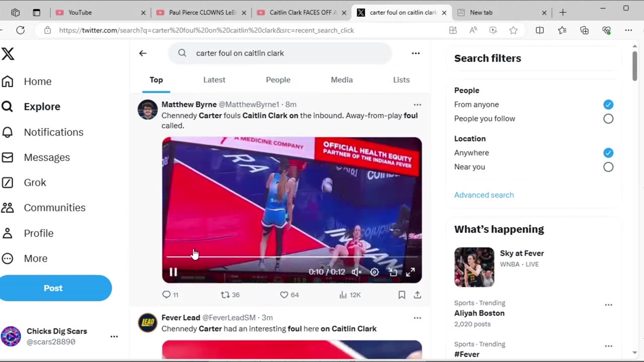
Task: Switch to the New tab browser tab
Action: [503, 13]
